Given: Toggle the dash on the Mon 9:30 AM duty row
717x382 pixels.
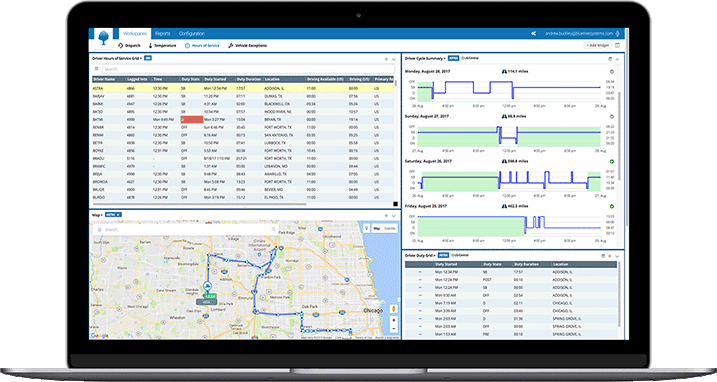Looking at the screenshot, I should pos(420,295).
